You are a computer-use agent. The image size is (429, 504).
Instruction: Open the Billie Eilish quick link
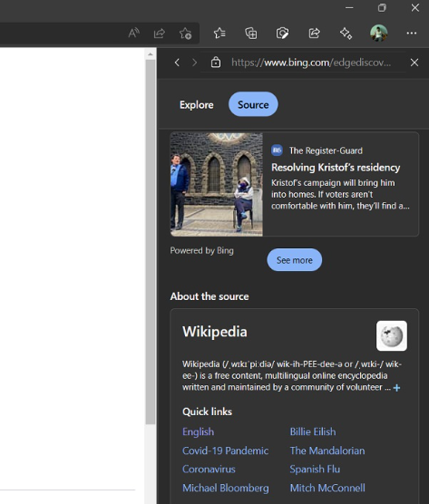313,431
